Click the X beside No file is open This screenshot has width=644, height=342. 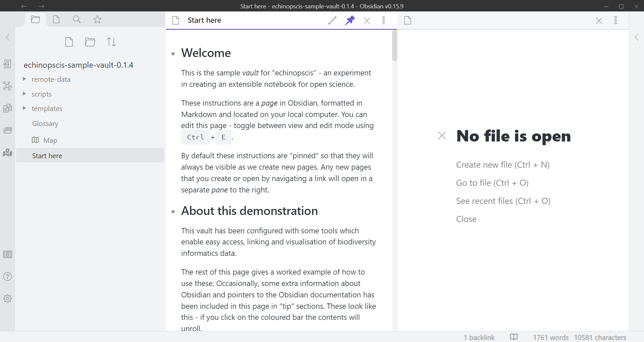pyautogui.click(x=442, y=135)
